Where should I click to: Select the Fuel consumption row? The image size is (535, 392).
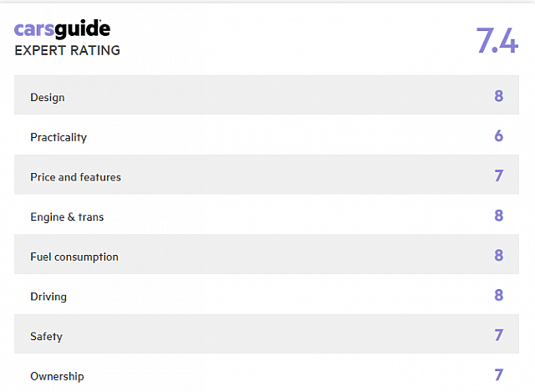pyautogui.click(x=267, y=254)
